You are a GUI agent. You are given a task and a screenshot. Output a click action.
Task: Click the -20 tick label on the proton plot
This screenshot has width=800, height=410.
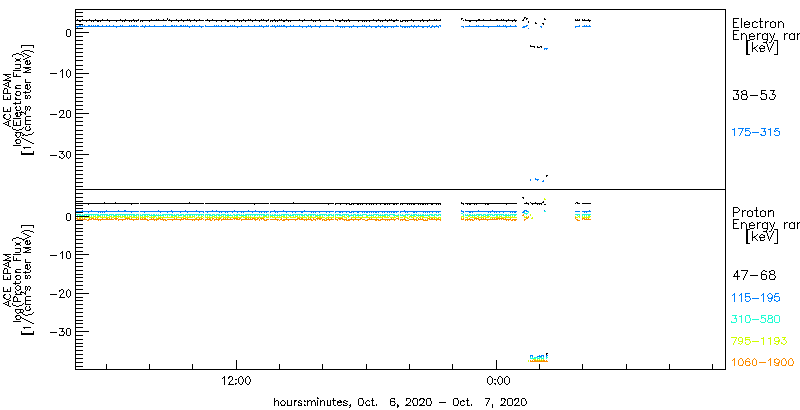pyautogui.click(x=58, y=293)
